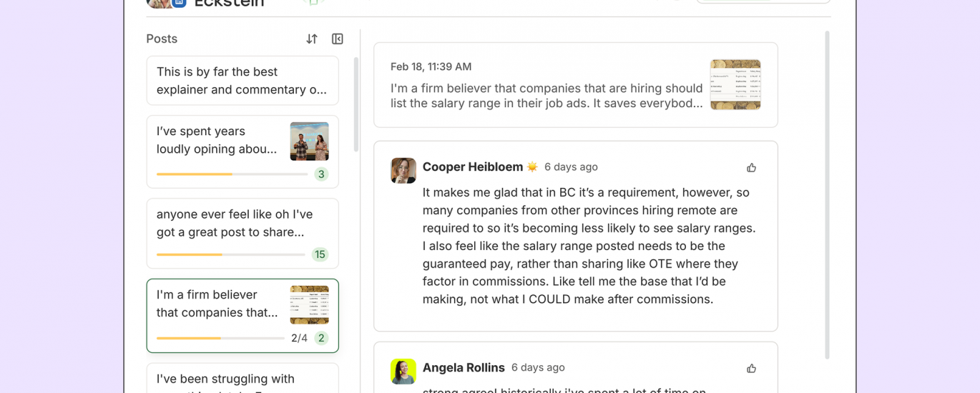
Task: Click the Posts list scrollbar
Action: click(x=356, y=105)
